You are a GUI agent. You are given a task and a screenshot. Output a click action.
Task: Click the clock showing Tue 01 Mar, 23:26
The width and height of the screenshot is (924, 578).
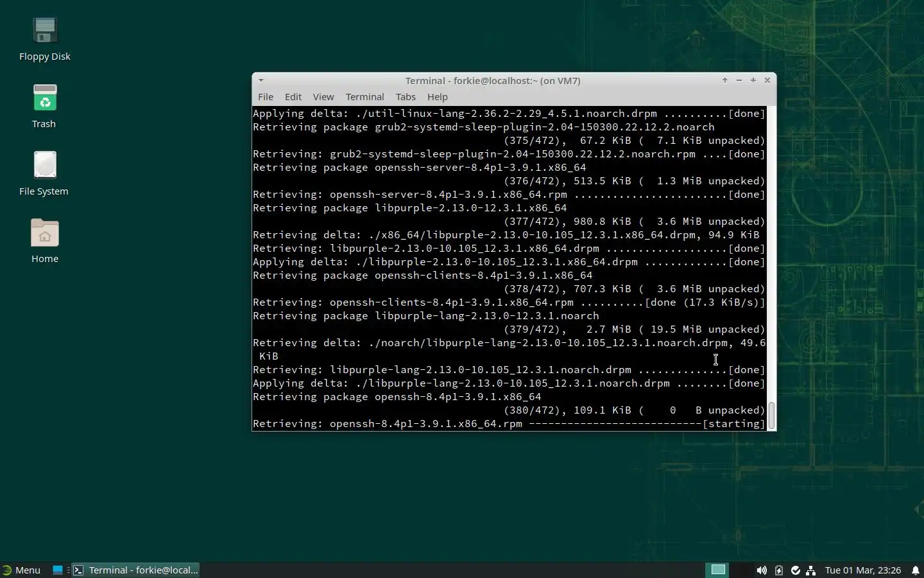point(863,570)
